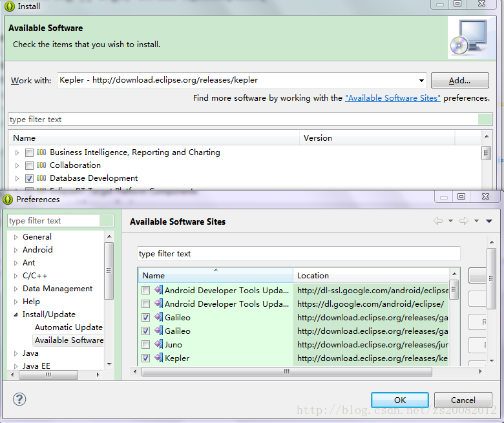
Task: Expand Android in Preferences tree
Action: [x=16, y=250]
